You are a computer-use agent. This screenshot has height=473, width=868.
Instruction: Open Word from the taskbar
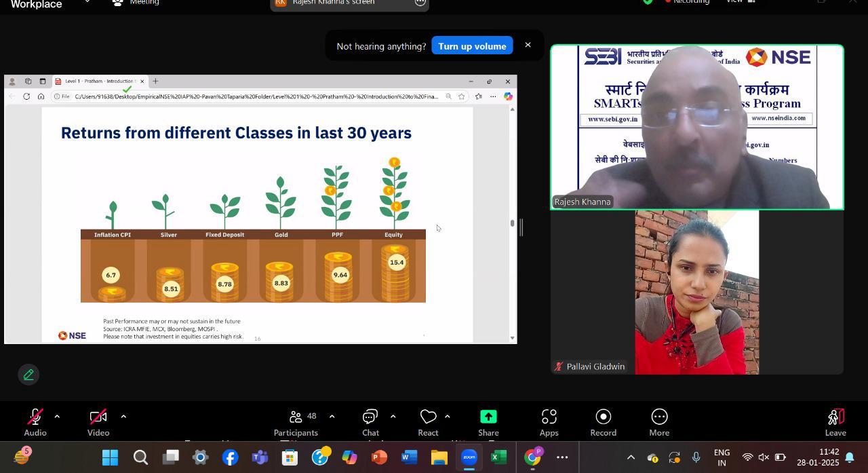tap(409, 457)
